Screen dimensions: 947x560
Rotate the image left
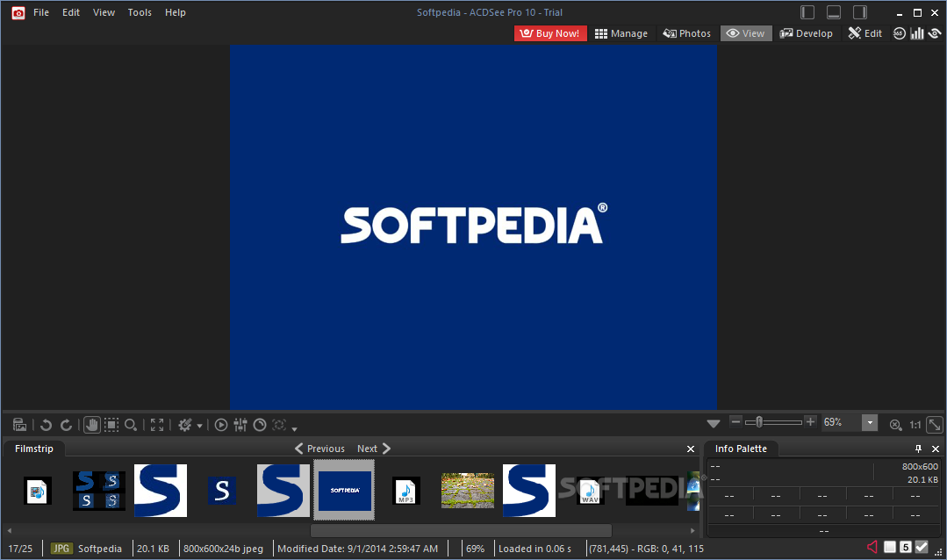46,425
